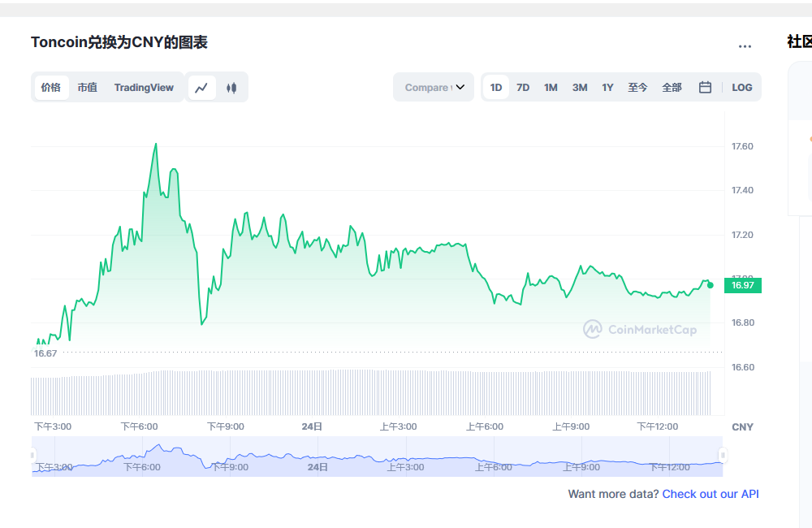Select the 1Y time range
This screenshot has width=812, height=528.
point(607,88)
